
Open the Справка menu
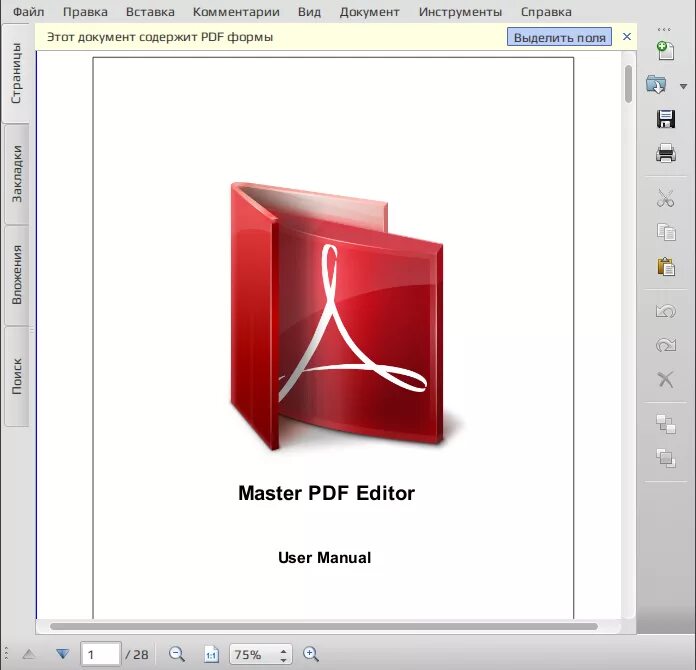coord(546,12)
